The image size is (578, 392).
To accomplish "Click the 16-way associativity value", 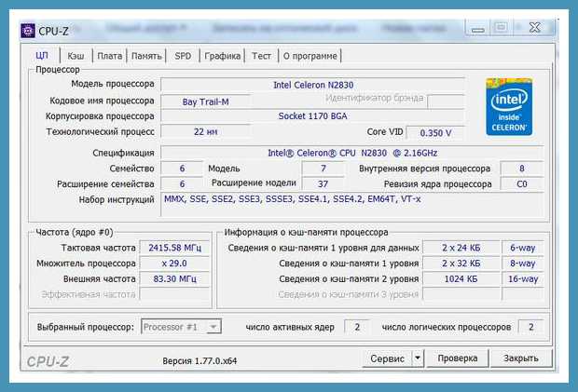I will 523,278.
